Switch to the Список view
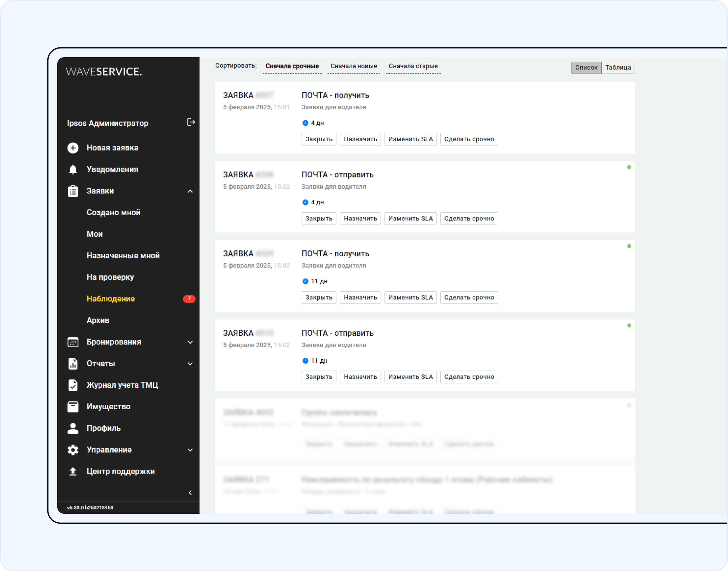This screenshot has height=571, width=728. pyautogui.click(x=586, y=68)
